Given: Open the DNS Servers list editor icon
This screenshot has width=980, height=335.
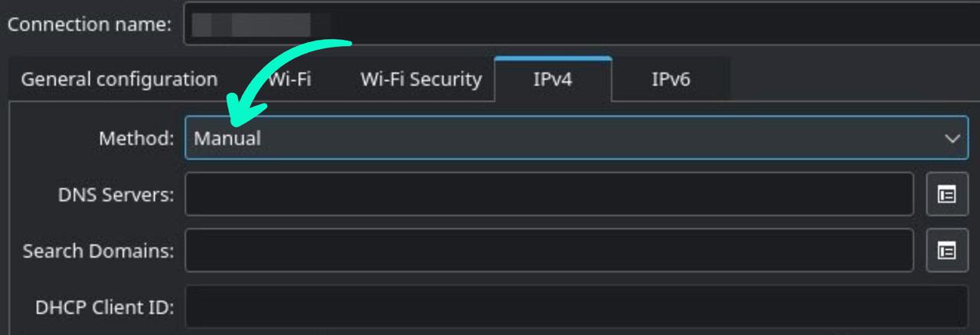Looking at the screenshot, I should tap(947, 195).
